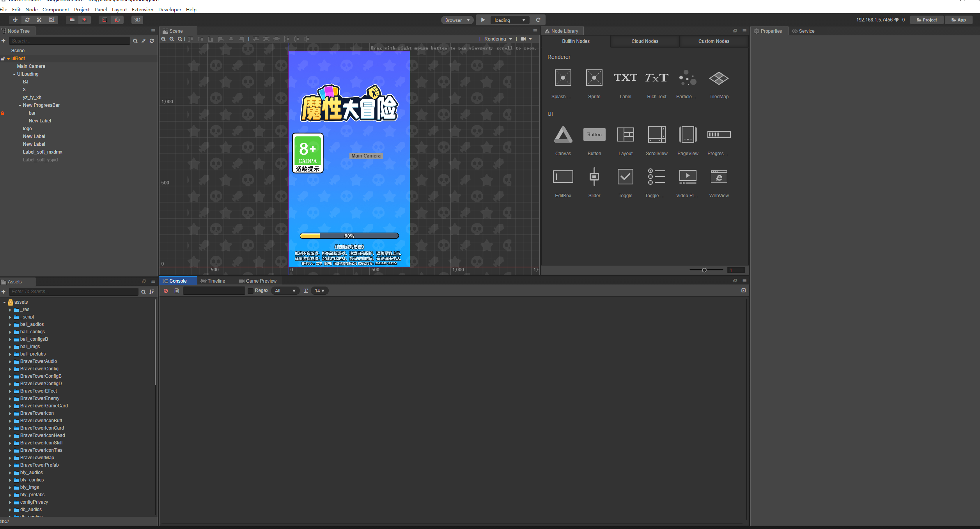Image resolution: width=980 pixels, height=529 pixels.
Task: Pick the Label TXT node icon
Action: coord(625,78)
